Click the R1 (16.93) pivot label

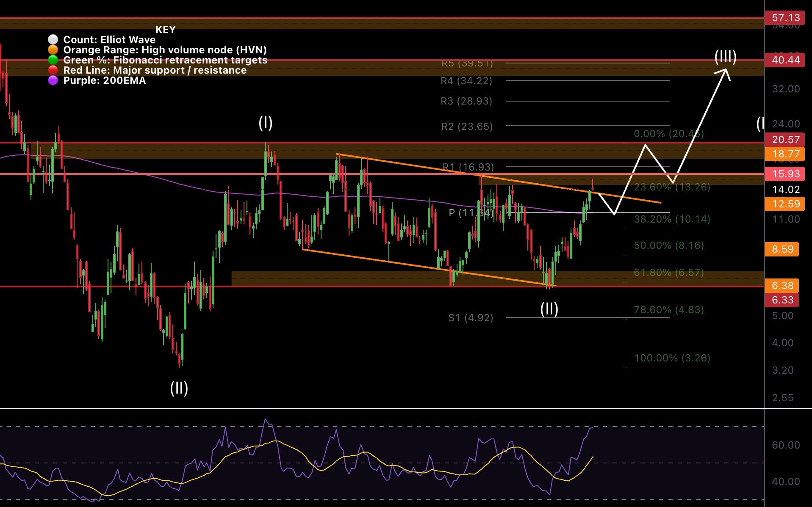coord(468,167)
